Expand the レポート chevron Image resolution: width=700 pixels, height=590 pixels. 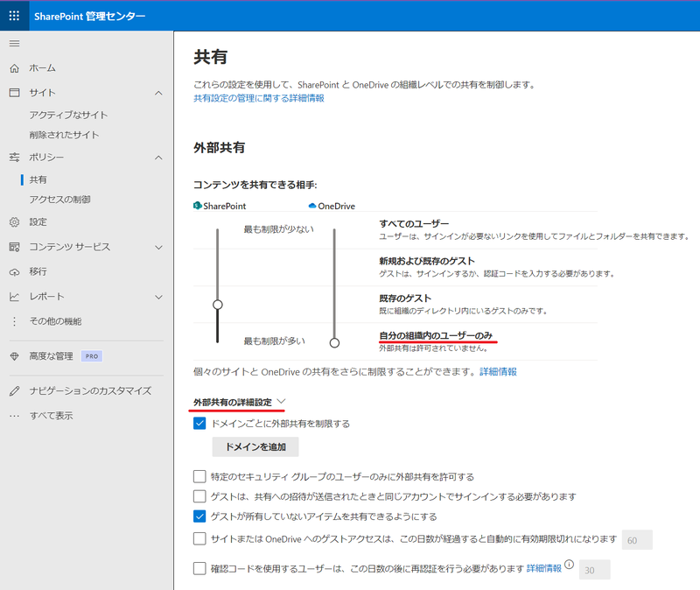[158, 297]
